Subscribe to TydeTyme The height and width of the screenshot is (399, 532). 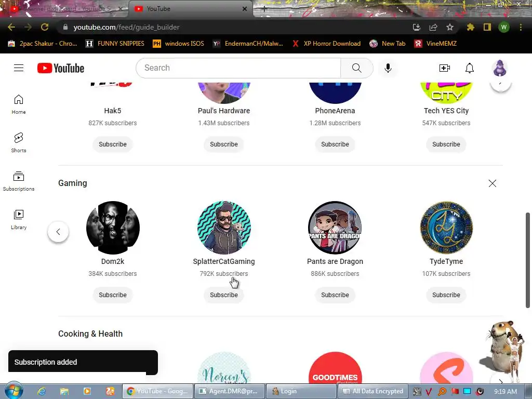pyautogui.click(x=446, y=295)
